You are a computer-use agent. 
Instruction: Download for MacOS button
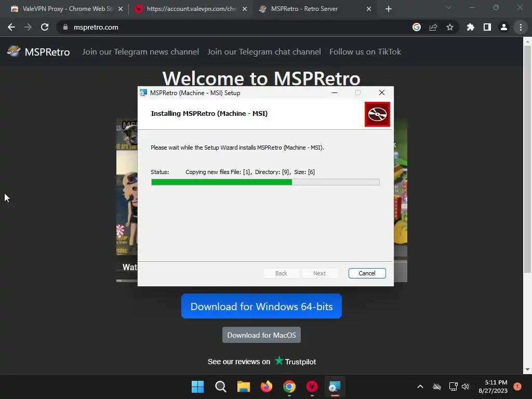click(261, 335)
